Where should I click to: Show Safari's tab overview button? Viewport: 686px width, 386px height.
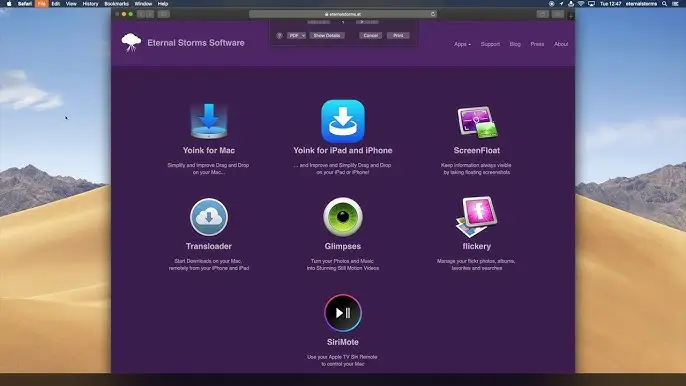[x=557, y=14]
